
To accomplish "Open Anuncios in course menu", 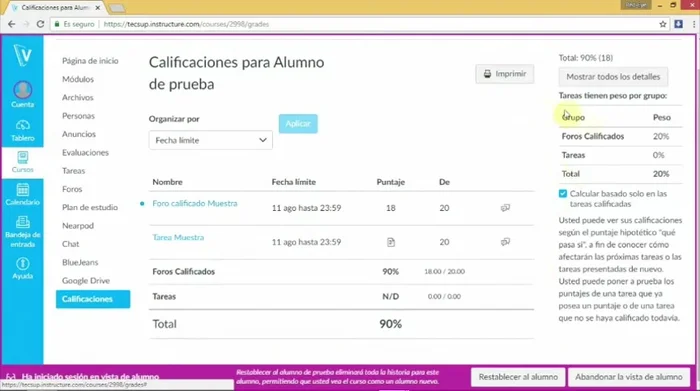I will (x=79, y=134).
